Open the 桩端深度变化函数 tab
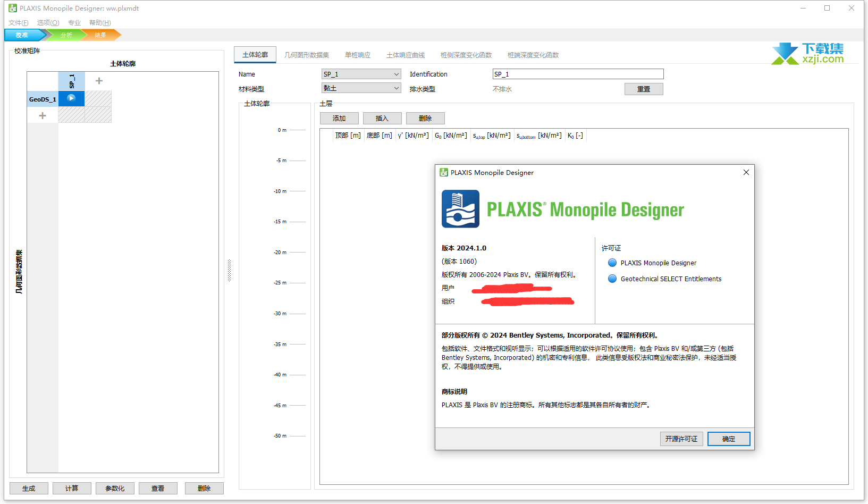 point(533,55)
